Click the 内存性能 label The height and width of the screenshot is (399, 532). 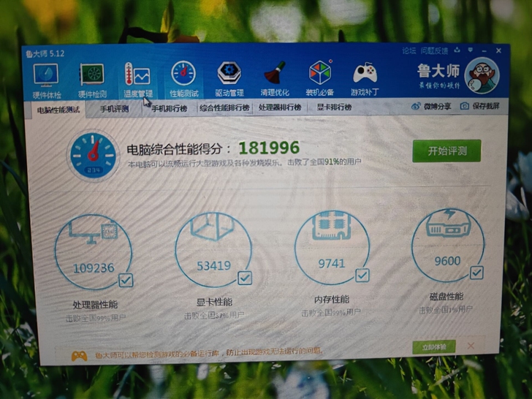tap(332, 300)
